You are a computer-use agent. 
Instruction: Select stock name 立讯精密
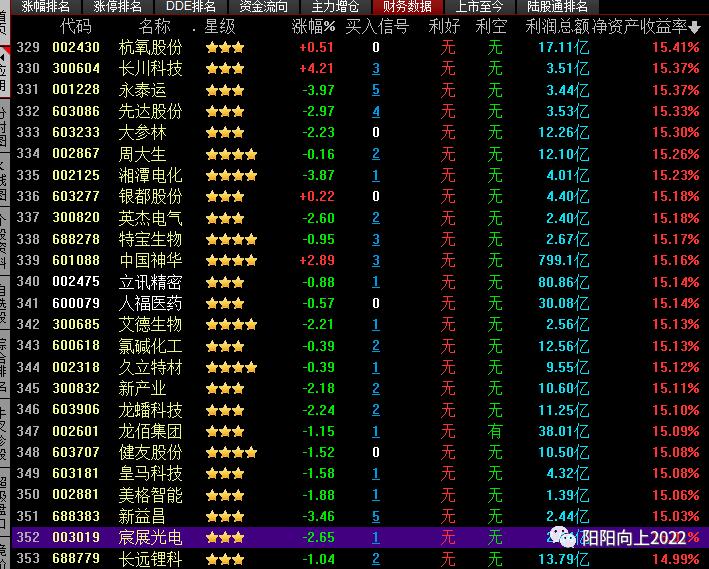pyautogui.click(x=150, y=282)
